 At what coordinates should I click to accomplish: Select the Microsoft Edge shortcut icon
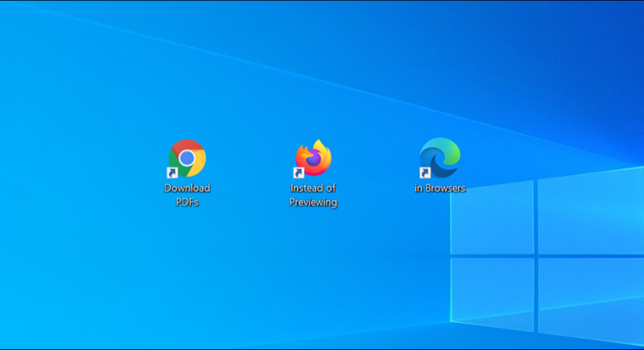439,158
